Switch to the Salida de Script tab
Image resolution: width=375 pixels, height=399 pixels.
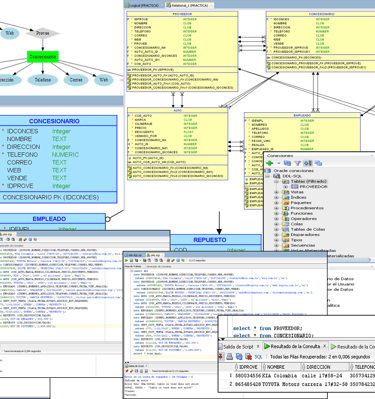[238, 347]
